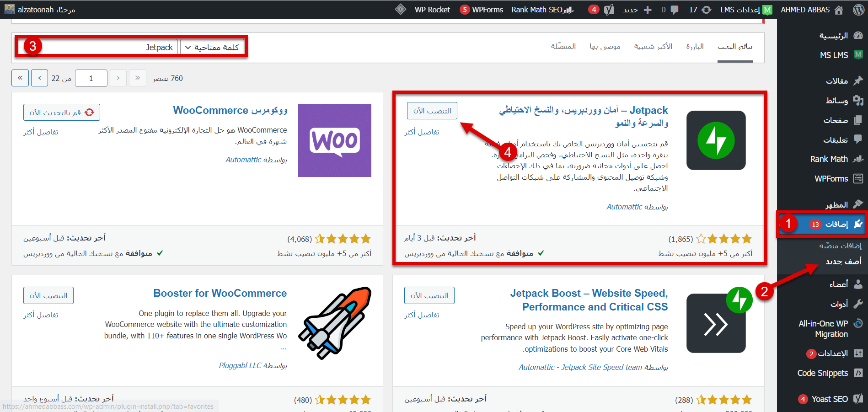Click the updates icon showing 17

(700, 10)
